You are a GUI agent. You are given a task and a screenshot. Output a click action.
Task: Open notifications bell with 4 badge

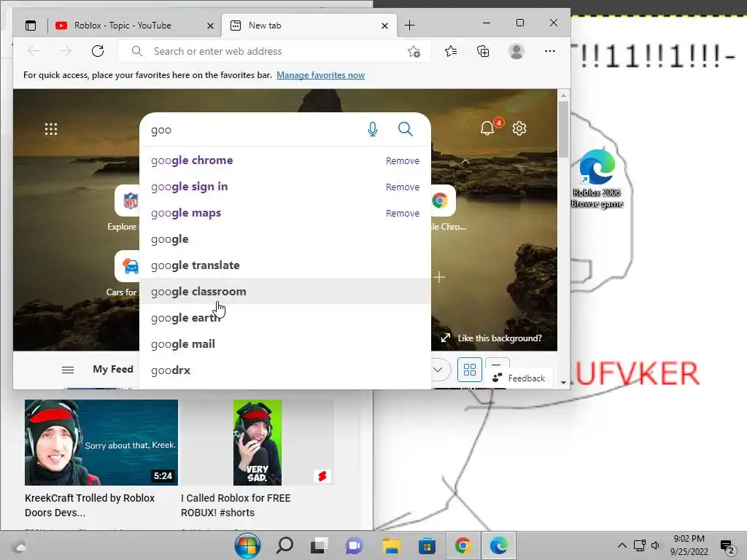(x=487, y=128)
